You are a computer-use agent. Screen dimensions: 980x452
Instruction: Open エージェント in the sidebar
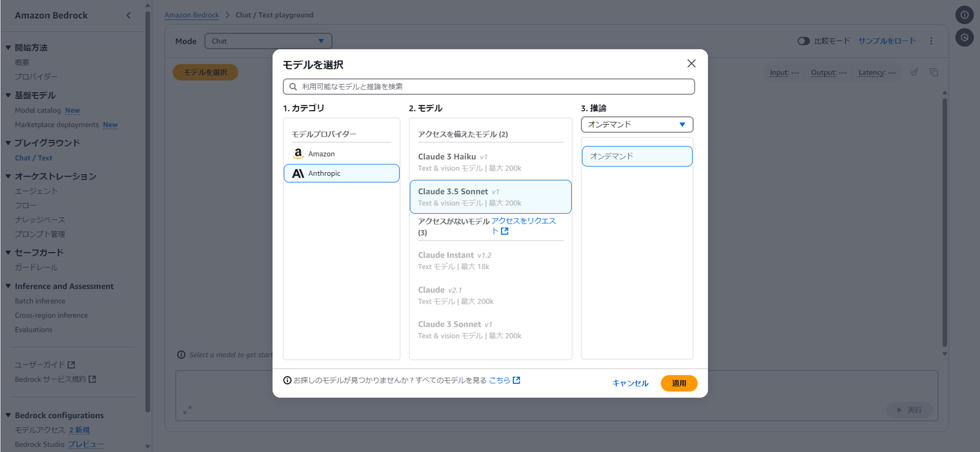36,191
